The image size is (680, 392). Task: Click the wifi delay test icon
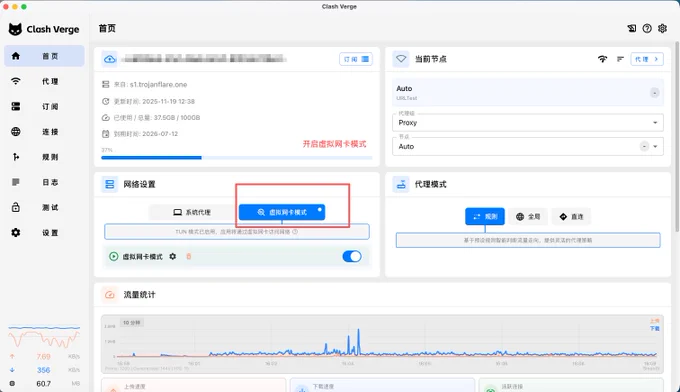click(602, 59)
